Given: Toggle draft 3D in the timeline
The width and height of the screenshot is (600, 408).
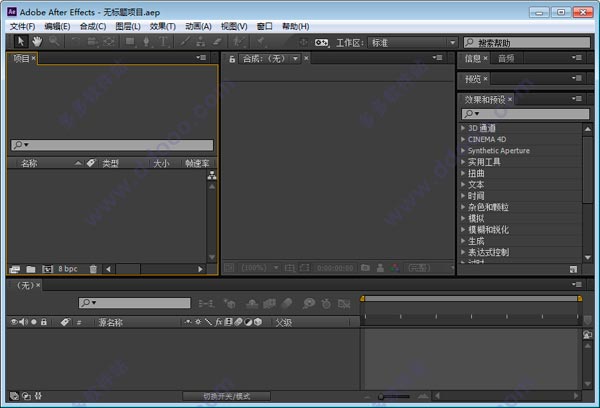Looking at the screenshot, I should [230, 304].
